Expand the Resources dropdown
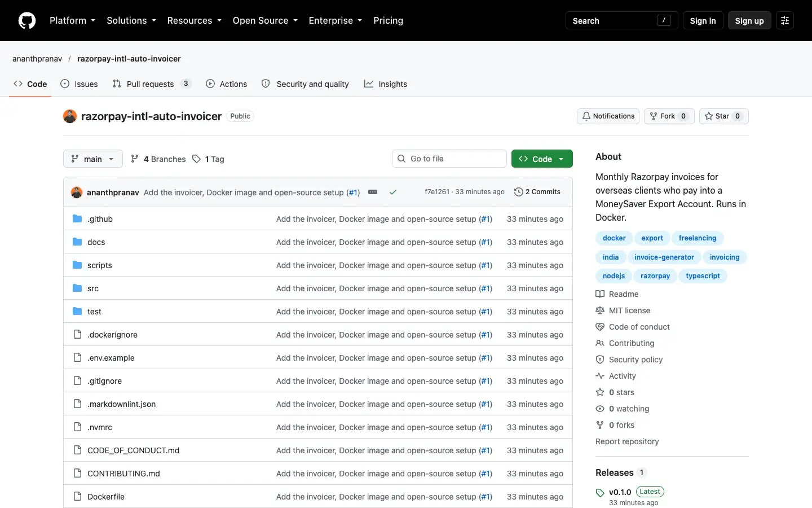 [194, 20]
